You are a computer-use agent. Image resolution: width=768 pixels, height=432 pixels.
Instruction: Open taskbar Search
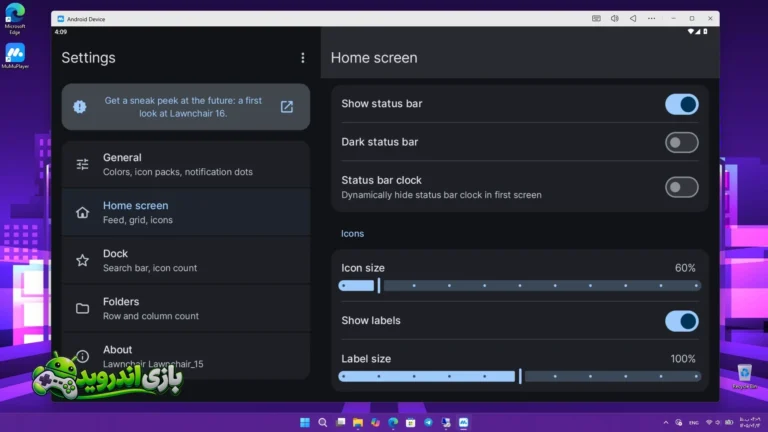(322, 422)
